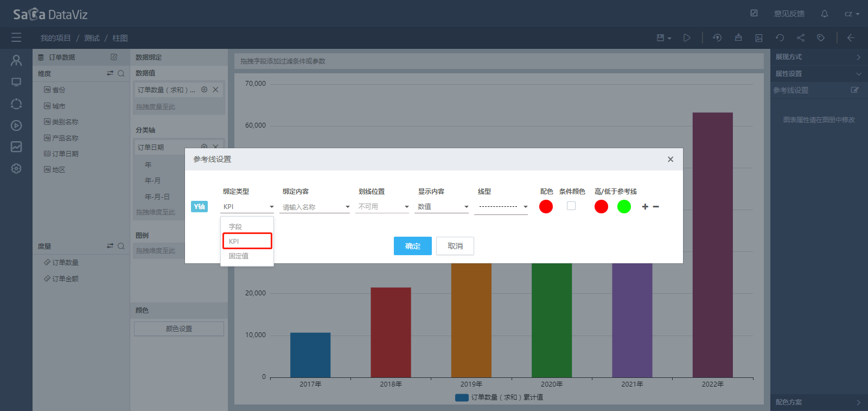Select 年-月 date granularity
This screenshot has height=411, width=868.
(x=152, y=180)
